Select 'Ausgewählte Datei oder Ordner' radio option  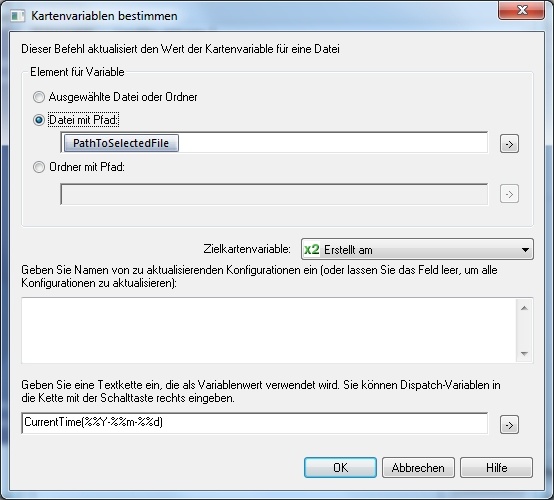pos(39,97)
